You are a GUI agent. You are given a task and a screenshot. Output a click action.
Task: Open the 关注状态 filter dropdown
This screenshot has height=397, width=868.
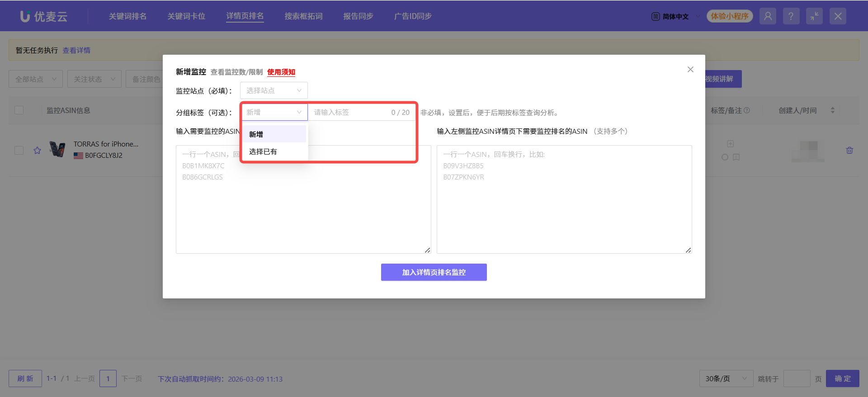tap(94, 79)
